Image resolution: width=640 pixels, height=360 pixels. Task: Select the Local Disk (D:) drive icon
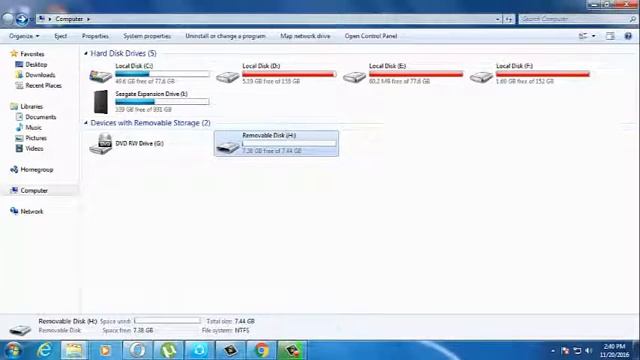point(227,76)
